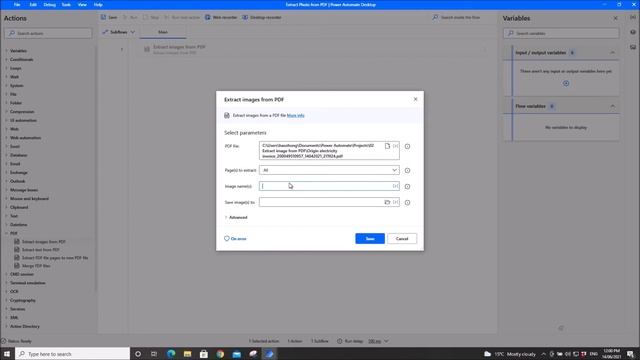Show info tooltip for PDF file
This screenshot has height=360, width=640.
(x=407, y=147)
